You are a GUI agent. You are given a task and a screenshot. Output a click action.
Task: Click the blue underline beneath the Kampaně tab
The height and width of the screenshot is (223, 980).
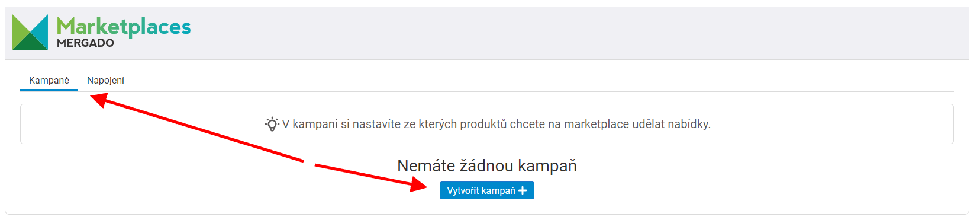tap(49, 90)
